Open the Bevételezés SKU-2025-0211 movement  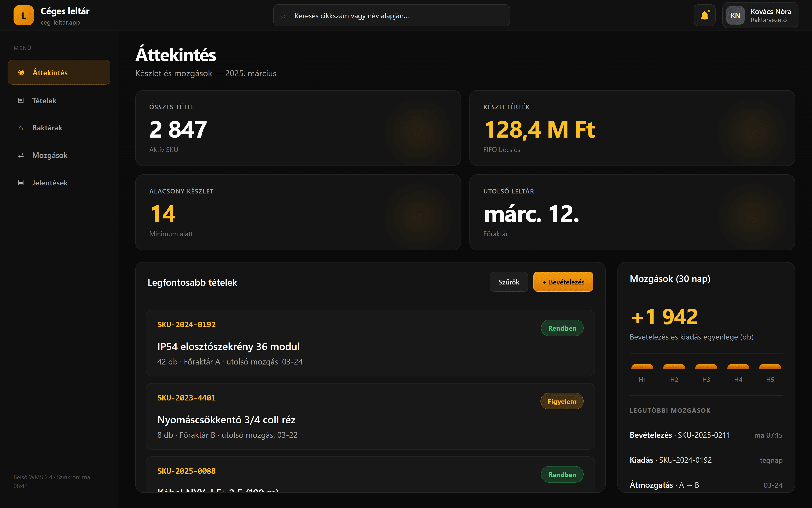(706, 435)
